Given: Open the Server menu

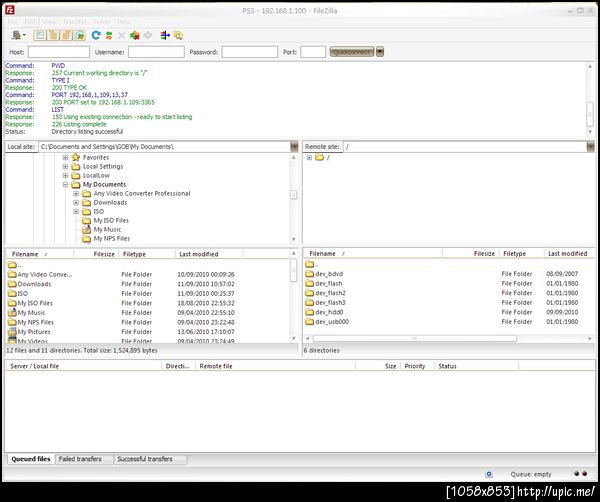Looking at the screenshot, I should click(102, 21).
